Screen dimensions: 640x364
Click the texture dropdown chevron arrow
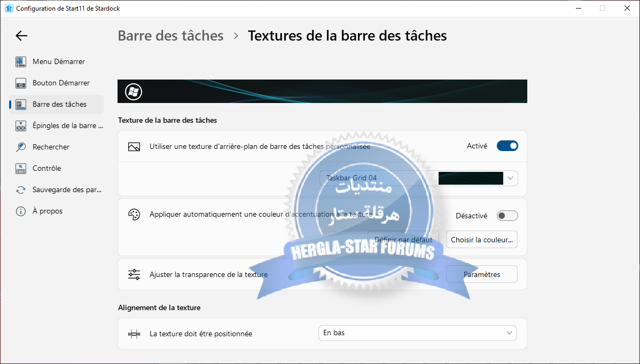point(510,178)
